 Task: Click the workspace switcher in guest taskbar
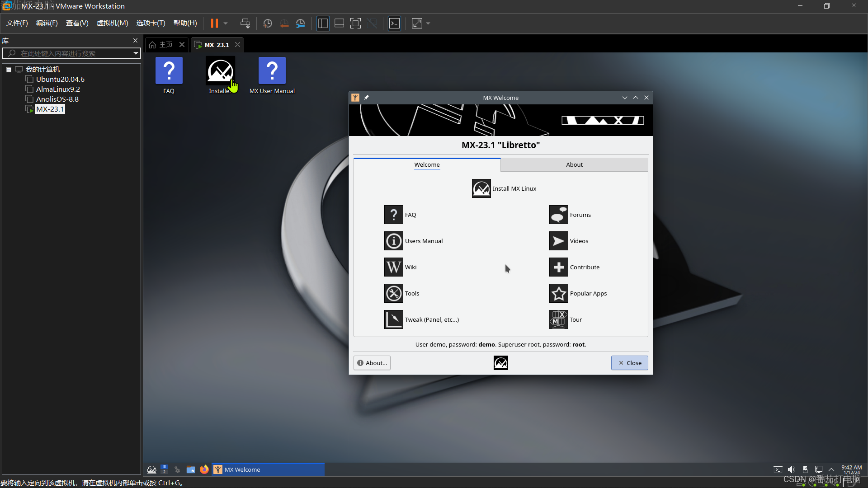164,469
